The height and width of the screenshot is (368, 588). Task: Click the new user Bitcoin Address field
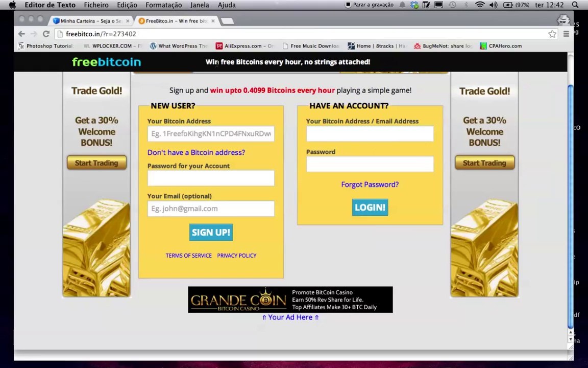point(211,134)
